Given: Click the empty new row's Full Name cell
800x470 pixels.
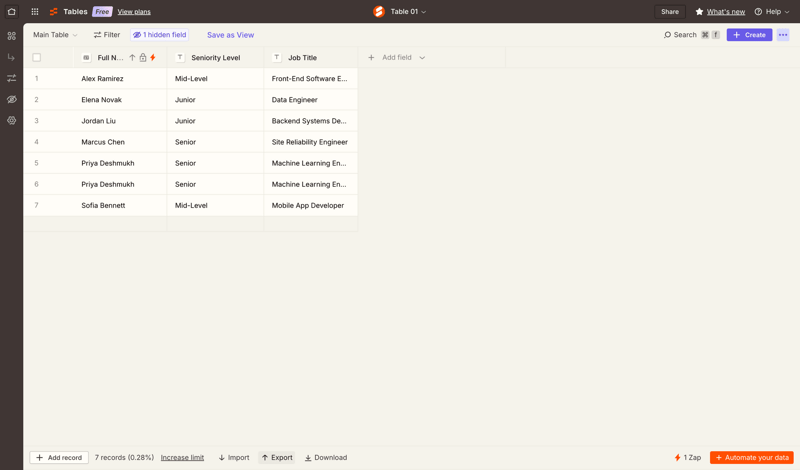Looking at the screenshot, I should pos(120,224).
